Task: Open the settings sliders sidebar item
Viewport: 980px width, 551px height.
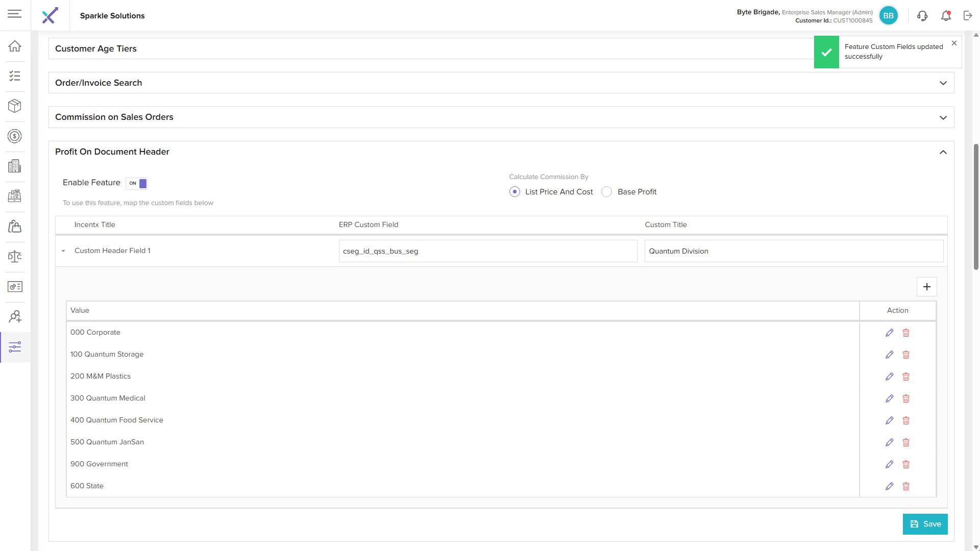Action: [x=15, y=347]
